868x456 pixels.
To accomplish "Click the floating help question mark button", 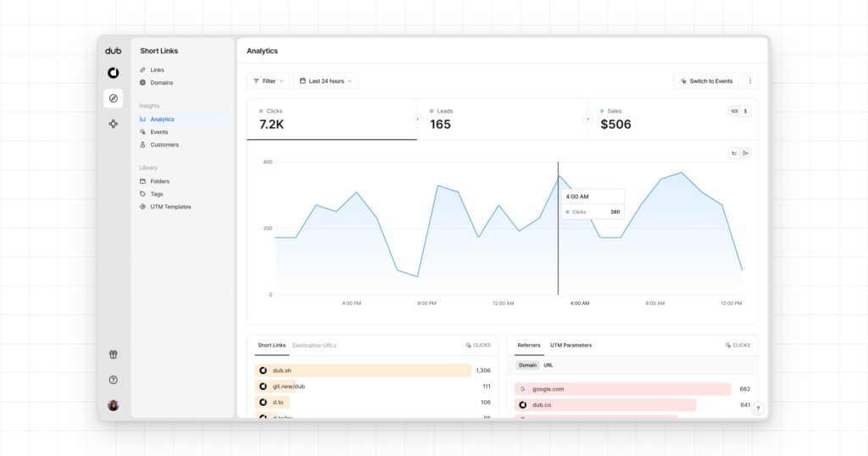I will pyautogui.click(x=758, y=409).
